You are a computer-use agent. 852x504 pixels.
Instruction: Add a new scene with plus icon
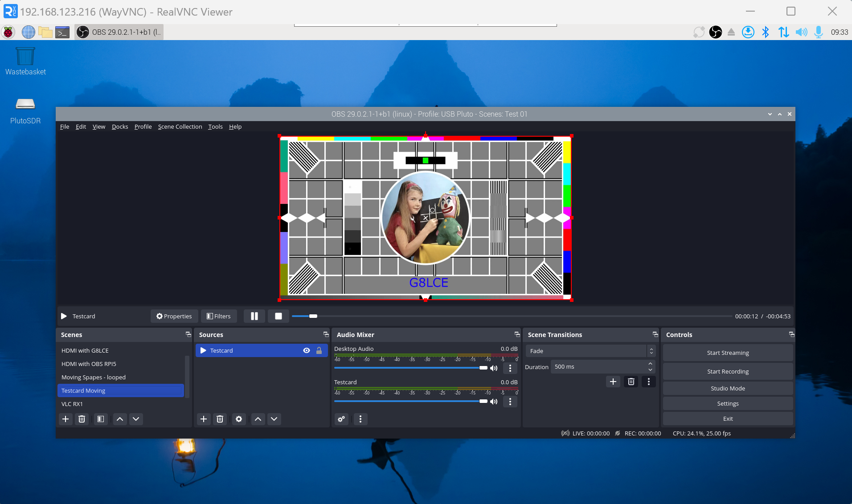pos(66,419)
